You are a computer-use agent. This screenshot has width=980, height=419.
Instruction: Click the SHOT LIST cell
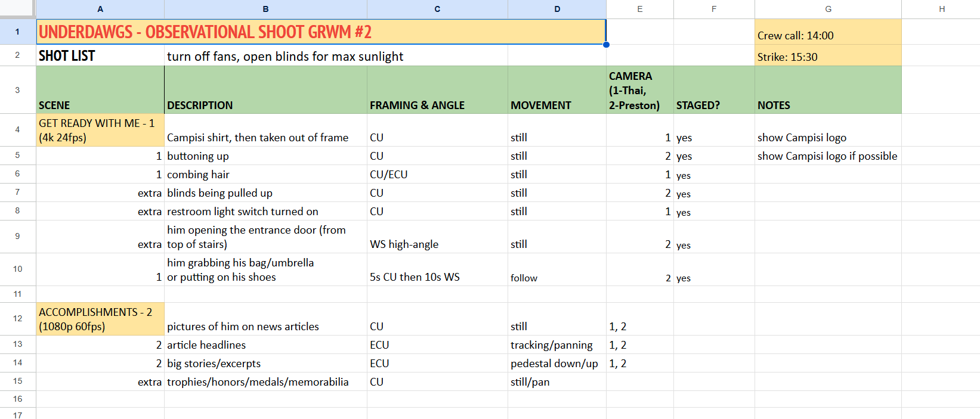tap(100, 55)
